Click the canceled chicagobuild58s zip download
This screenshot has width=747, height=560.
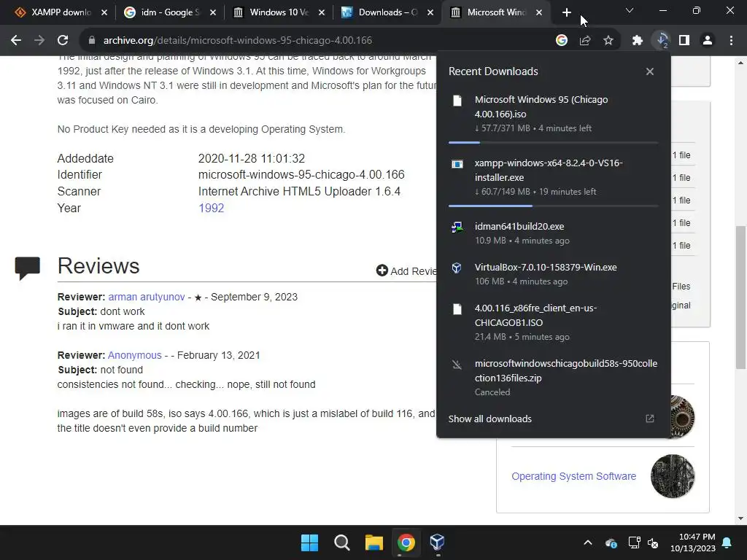click(554, 377)
